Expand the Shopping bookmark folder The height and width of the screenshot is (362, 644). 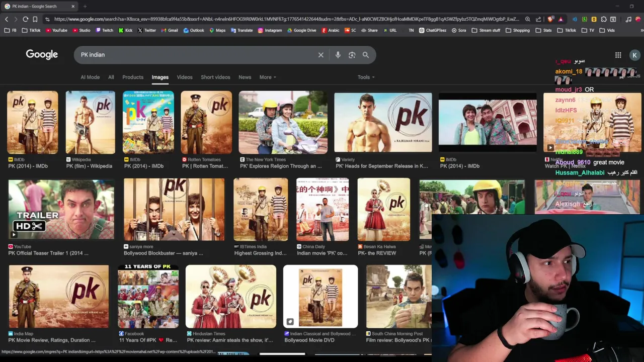517,30
